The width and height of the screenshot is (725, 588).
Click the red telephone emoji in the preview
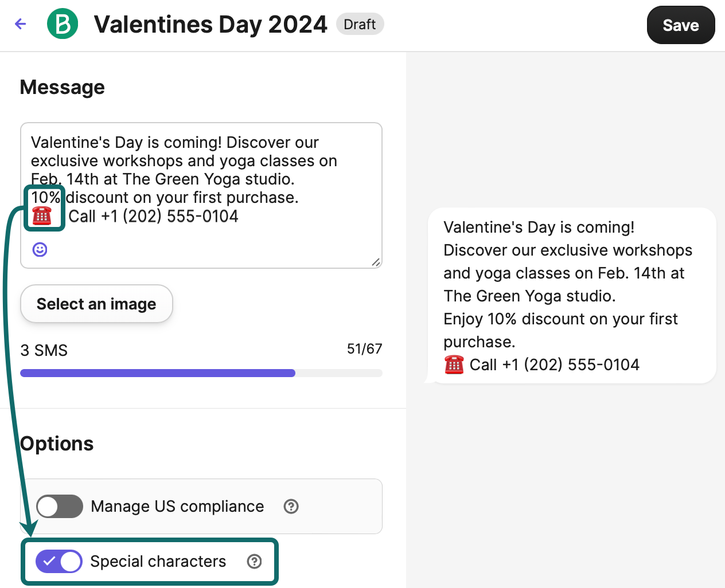[x=454, y=364]
